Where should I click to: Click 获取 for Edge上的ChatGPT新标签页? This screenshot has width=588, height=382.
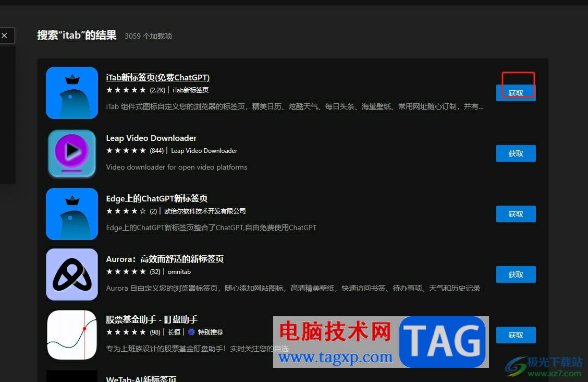[x=516, y=214]
